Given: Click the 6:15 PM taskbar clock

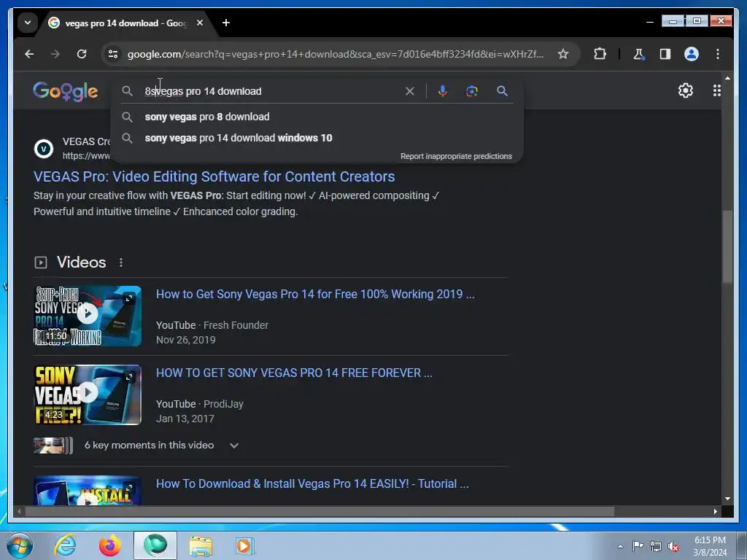Looking at the screenshot, I should pos(709,546).
